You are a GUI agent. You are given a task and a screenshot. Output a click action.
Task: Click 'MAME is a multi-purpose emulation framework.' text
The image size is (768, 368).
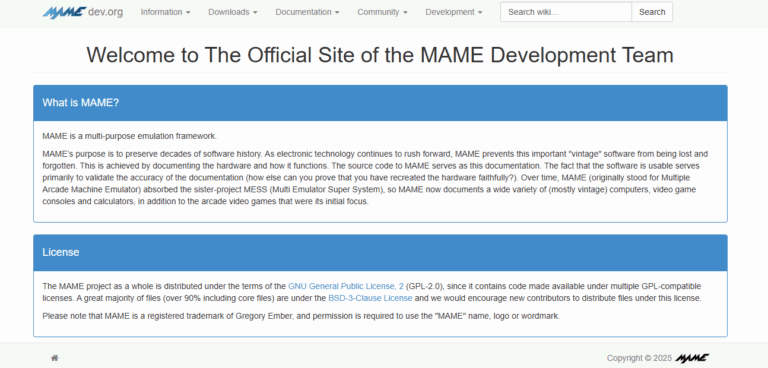coord(129,136)
